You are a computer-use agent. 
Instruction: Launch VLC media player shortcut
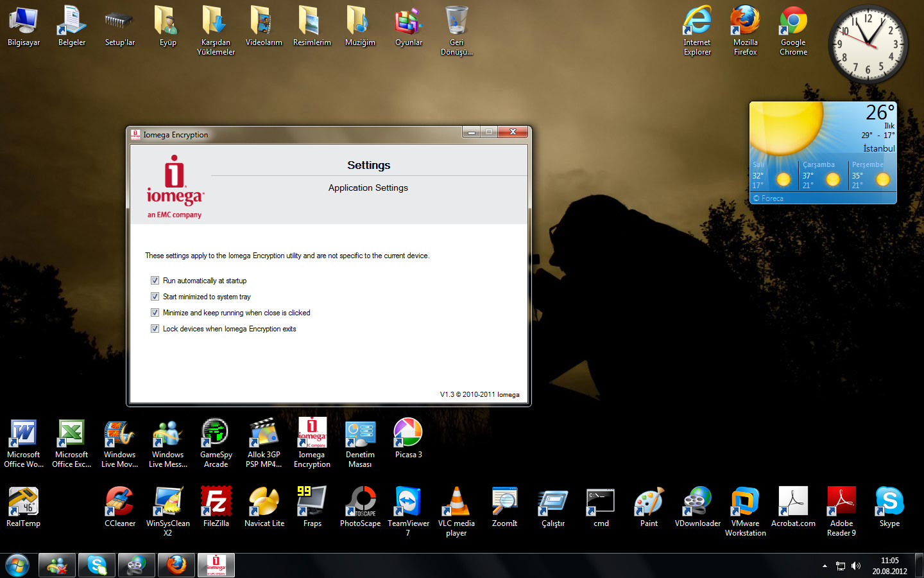click(456, 512)
